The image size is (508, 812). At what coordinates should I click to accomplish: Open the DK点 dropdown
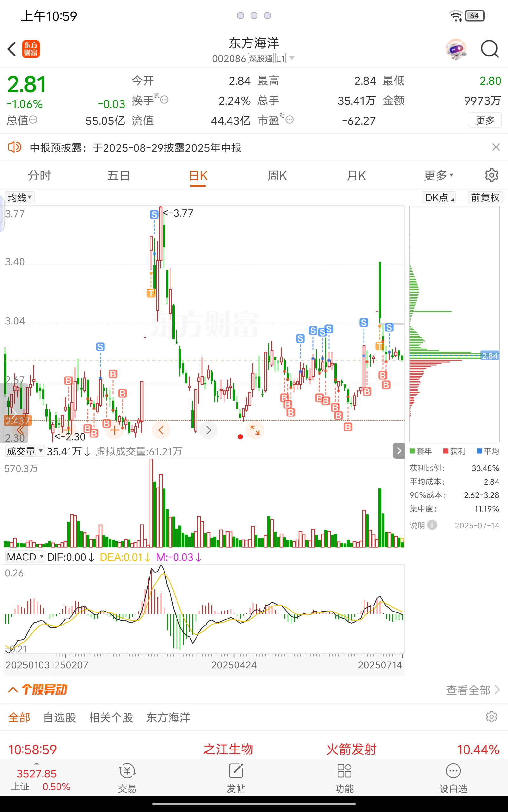coord(439,197)
